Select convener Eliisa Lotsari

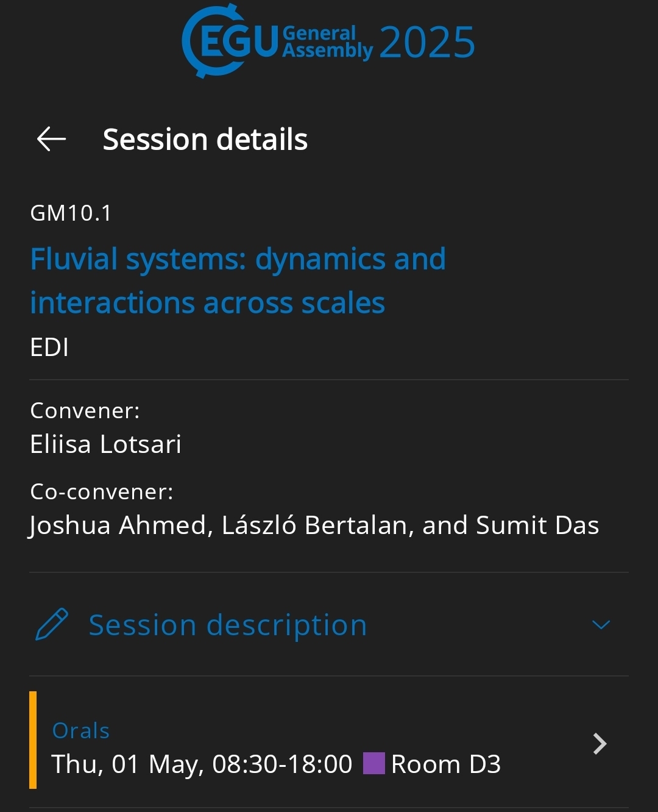coord(105,444)
